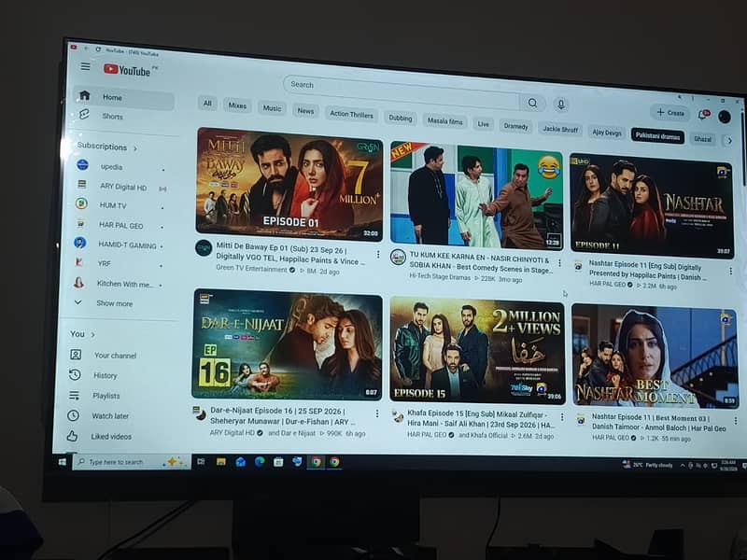
Task: Click the weather Partly cloudy widget
Action: [x=648, y=465]
